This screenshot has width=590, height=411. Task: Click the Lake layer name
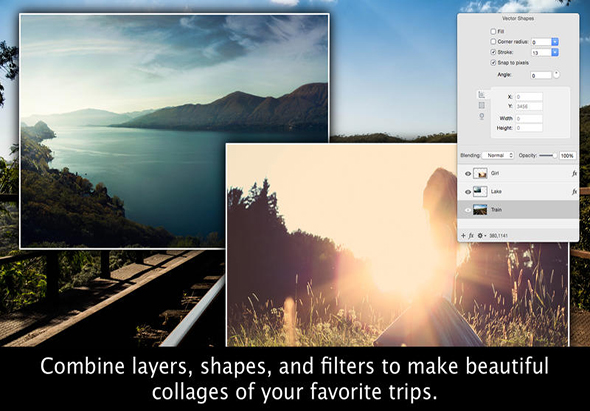click(496, 192)
